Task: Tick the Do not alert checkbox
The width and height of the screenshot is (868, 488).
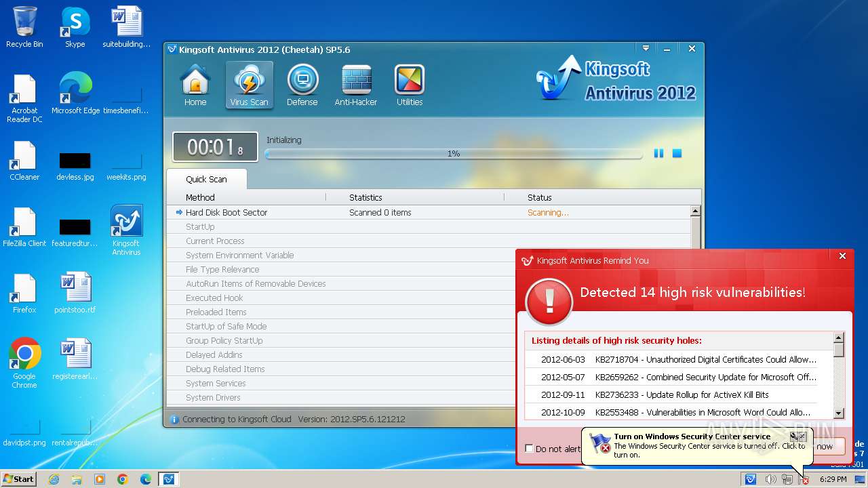Action: click(529, 449)
